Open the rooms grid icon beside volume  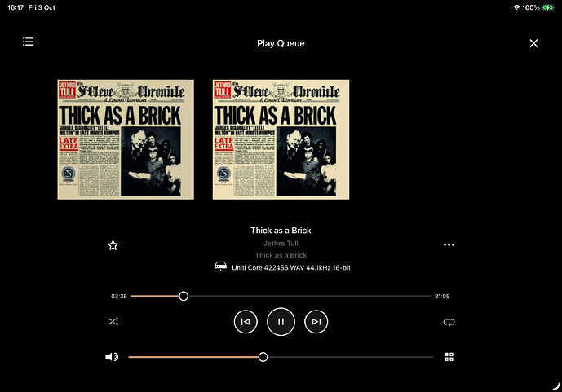449,357
